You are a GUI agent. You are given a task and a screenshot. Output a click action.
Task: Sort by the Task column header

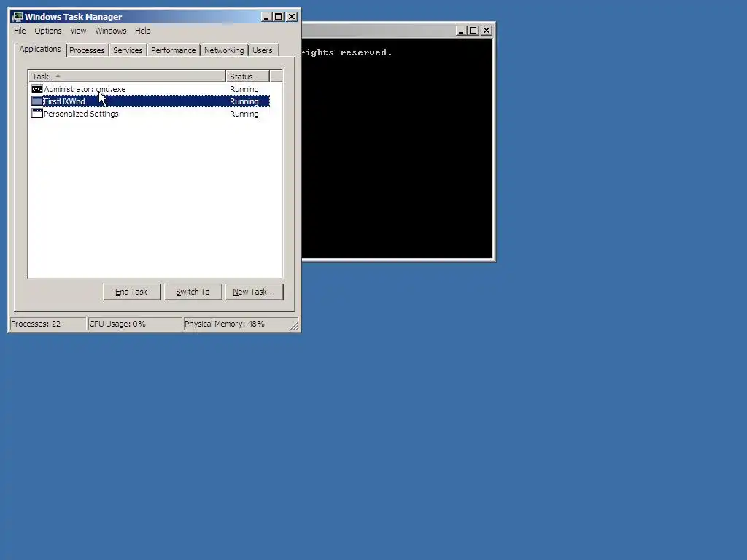pyautogui.click(x=127, y=76)
